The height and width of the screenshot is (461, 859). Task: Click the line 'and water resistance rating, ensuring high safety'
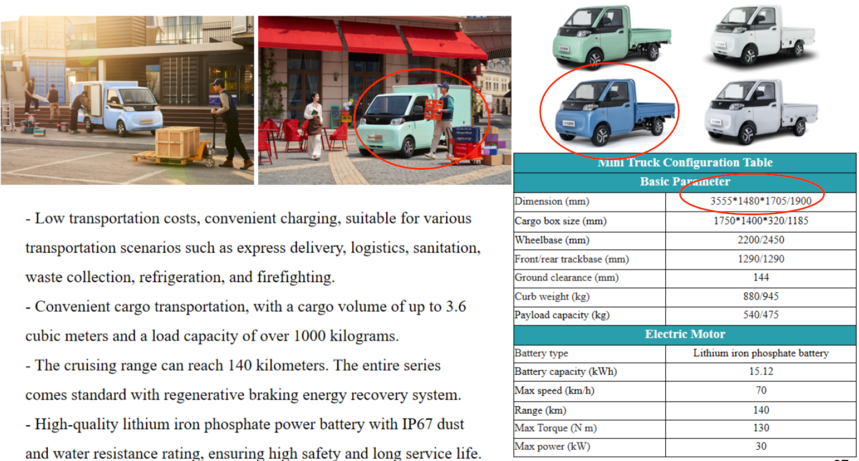click(253, 453)
